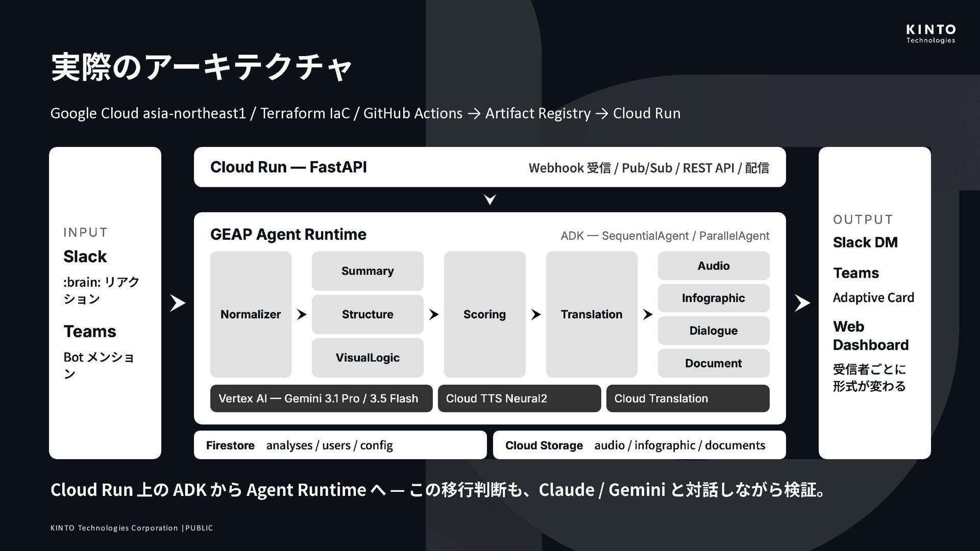Click the Infographic output block
This screenshot has width=980, height=551.
coord(714,298)
